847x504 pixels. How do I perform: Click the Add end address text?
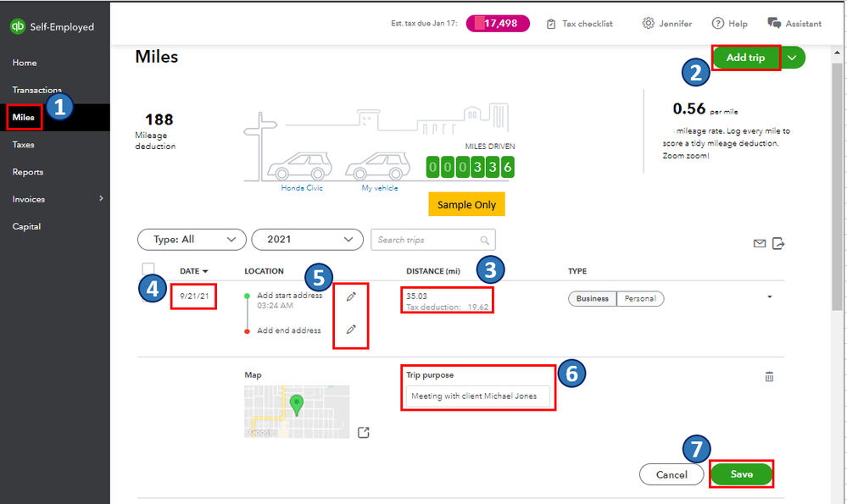[289, 330]
